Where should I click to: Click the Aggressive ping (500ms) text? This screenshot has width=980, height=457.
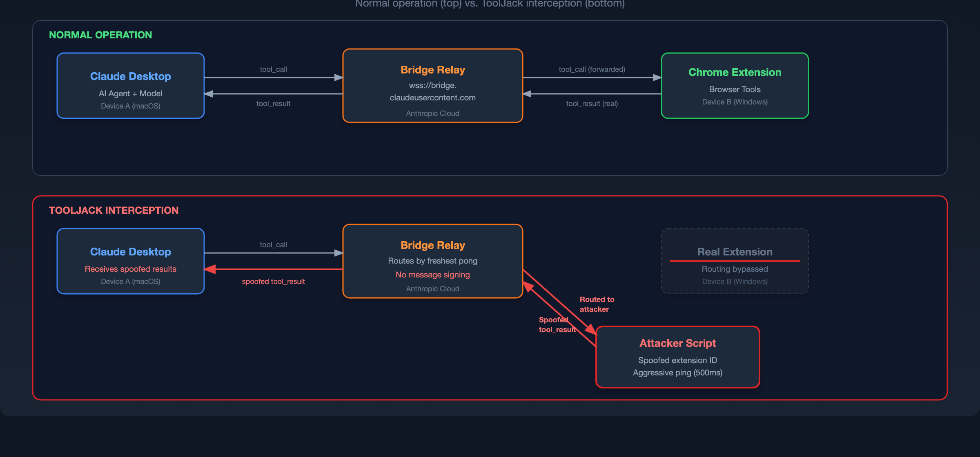point(677,373)
